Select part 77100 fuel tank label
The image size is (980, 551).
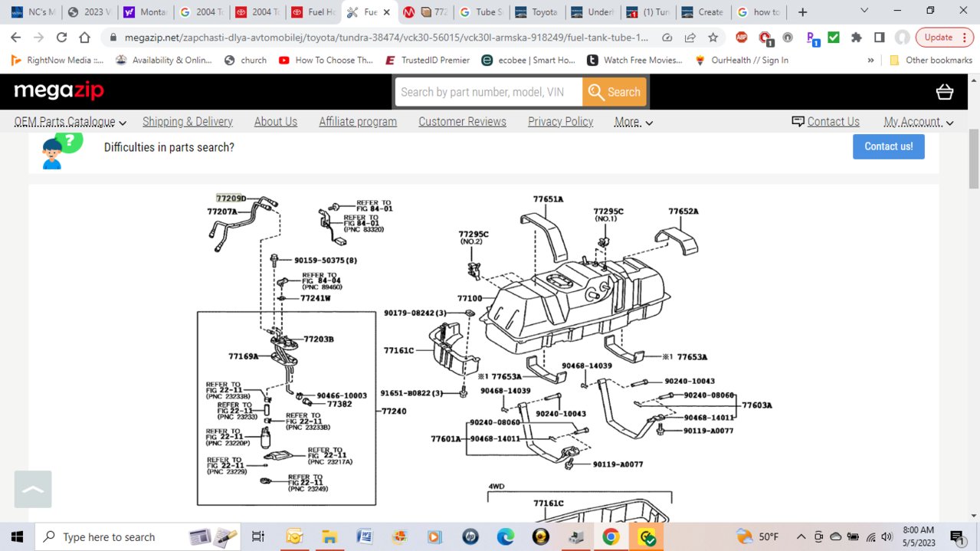coord(470,298)
